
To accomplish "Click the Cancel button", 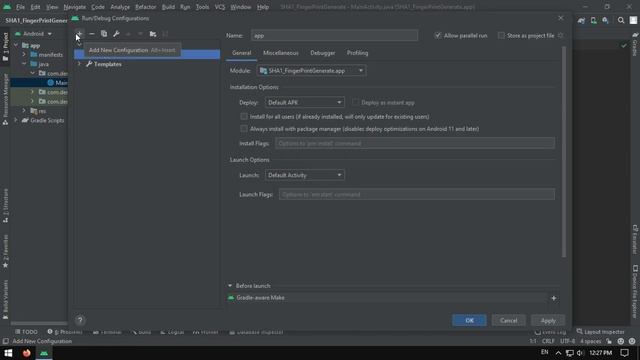I will tap(509, 320).
